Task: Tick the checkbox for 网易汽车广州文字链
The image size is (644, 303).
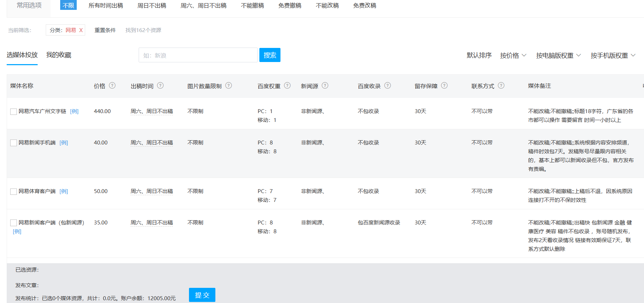Action: pos(14,112)
